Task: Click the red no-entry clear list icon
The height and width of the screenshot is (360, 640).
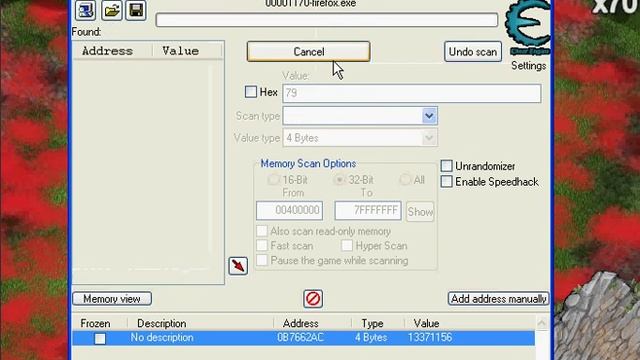Action: (313, 299)
